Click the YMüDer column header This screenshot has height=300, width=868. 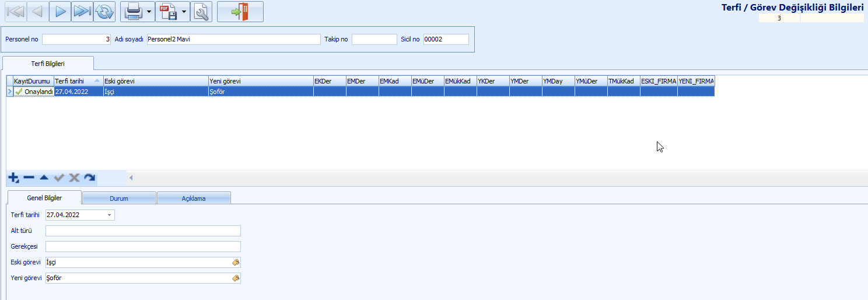pos(591,81)
